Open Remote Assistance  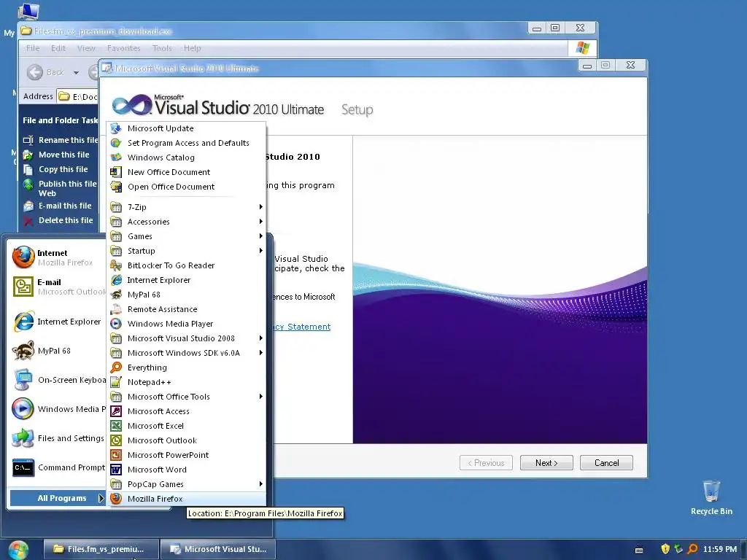click(x=186, y=309)
